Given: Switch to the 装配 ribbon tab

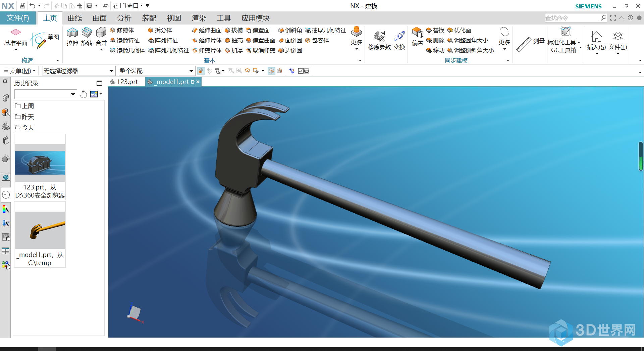Looking at the screenshot, I should click(149, 18).
